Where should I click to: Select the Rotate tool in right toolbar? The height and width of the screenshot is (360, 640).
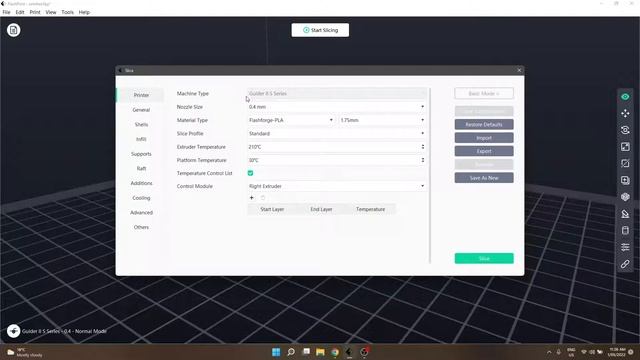click(x=625, y=130)
